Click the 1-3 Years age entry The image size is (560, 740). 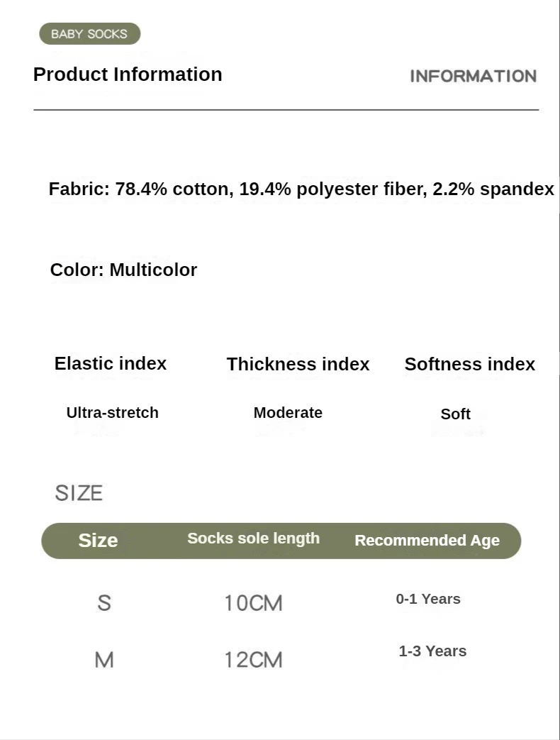tap(432, 651)
